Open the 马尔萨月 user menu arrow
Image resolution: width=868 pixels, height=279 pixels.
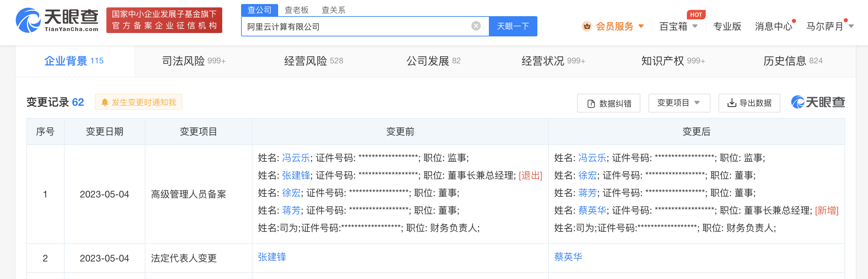851,26
